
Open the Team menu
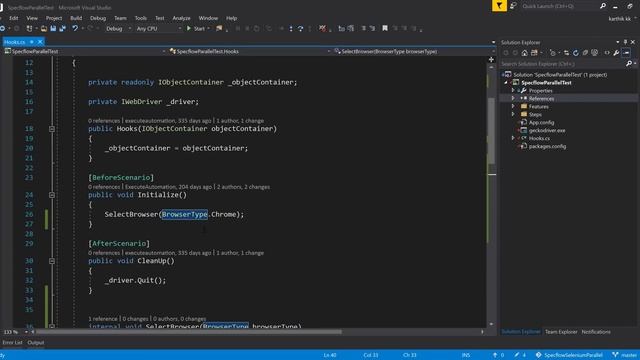coord(120,18)
